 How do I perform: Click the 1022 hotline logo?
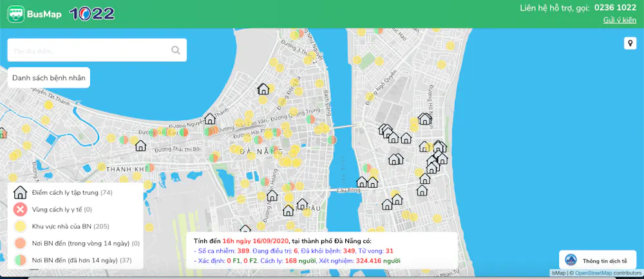pyautogui.click(x=92, y=14)
